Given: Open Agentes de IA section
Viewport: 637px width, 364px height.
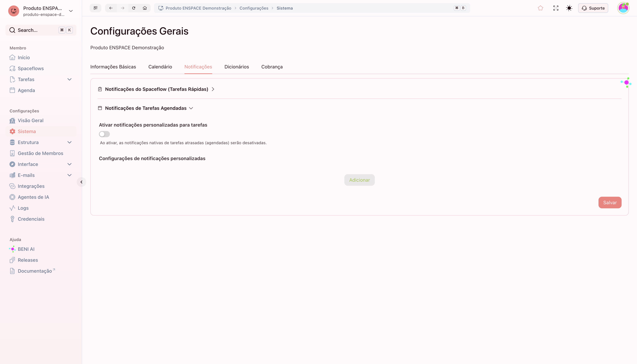Looking at the screenshot, I should coord(41,197).
